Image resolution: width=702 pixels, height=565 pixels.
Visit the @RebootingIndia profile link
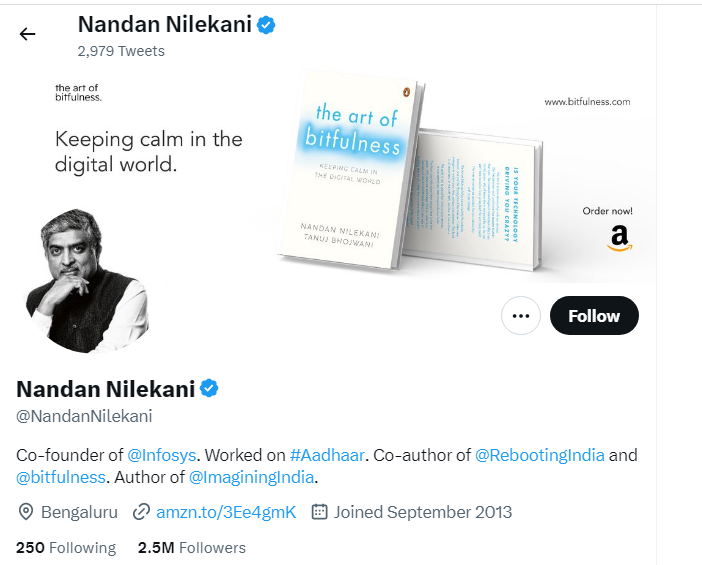click(539, 455)
